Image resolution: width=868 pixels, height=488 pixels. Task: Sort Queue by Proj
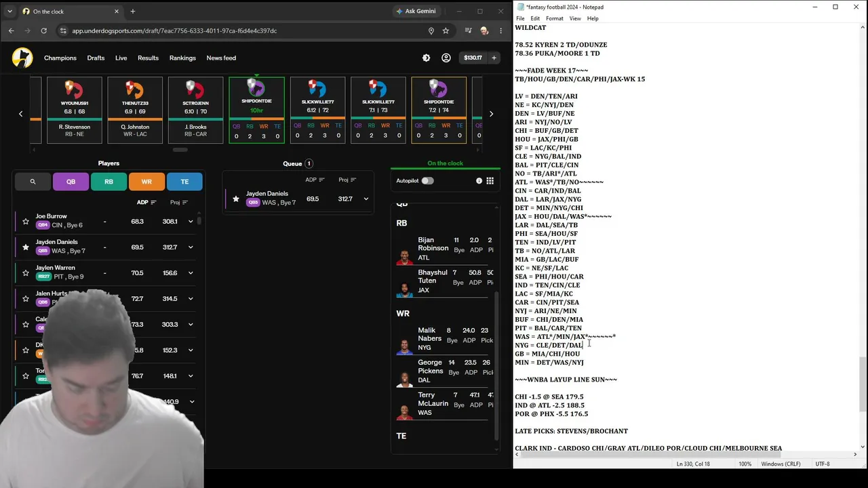click(348, 180)
